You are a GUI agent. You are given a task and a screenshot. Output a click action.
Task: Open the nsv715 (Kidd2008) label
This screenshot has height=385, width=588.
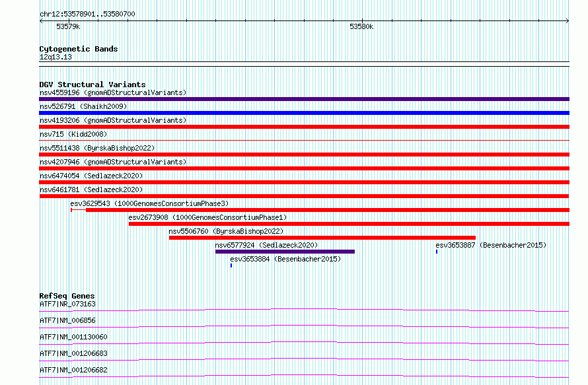[x=73, y=134]
